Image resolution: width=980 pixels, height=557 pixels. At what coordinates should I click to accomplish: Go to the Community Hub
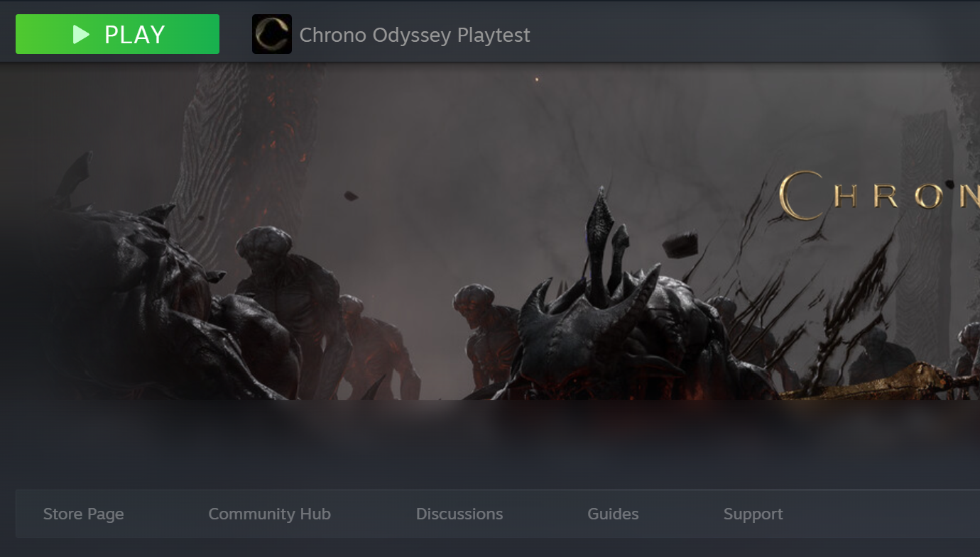tap(270, 514)
